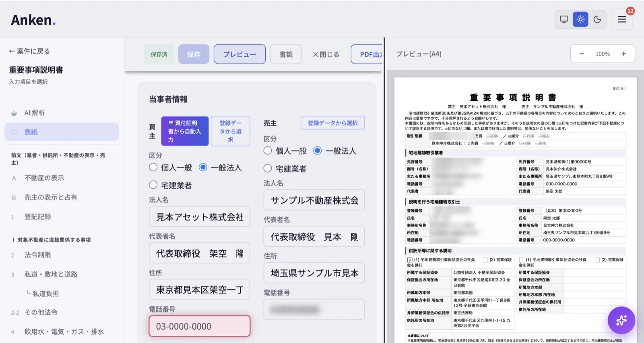Zoom in preview with plus button
The width and height of the screenshot is (644, 343).
pyautogui.click(x=623, y=54)
